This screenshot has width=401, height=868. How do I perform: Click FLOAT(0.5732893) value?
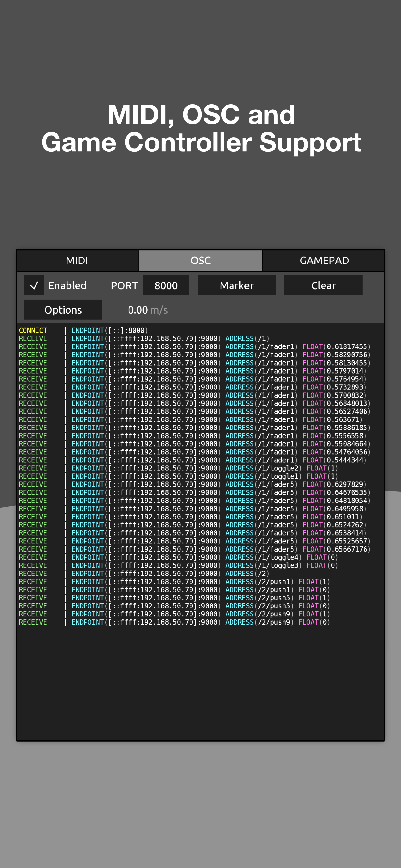[334, 387]
